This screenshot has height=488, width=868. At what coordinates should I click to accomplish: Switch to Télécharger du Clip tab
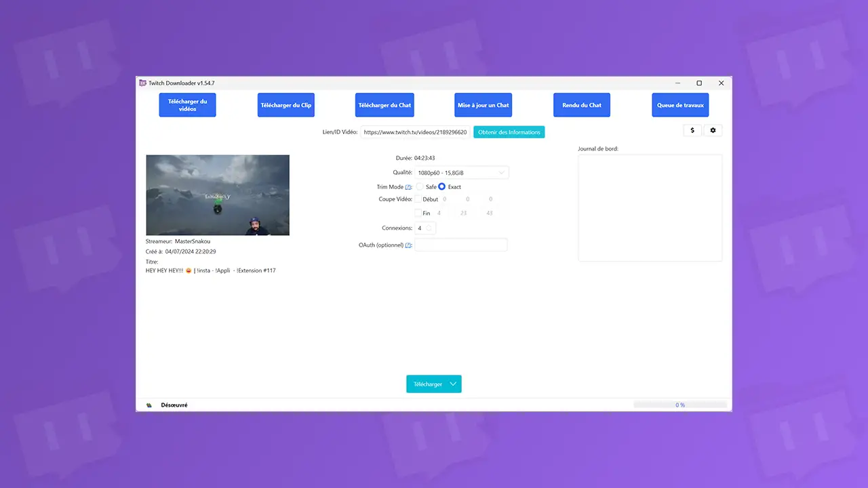286,105
